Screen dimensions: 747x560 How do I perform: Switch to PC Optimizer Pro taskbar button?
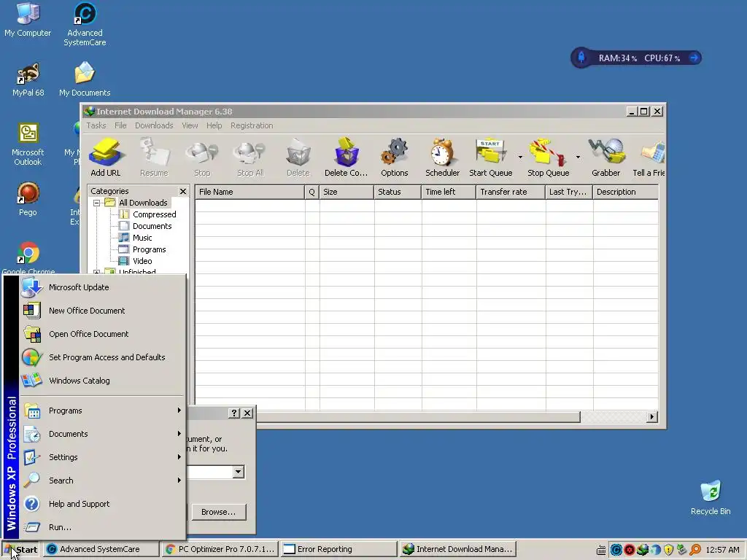click(x=220, y=549)
